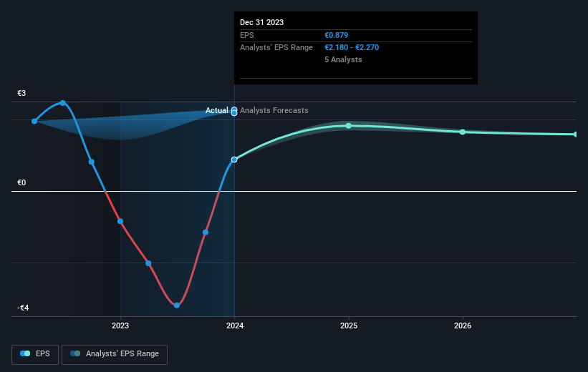
Task: Select the EPS point between 2023 and mid-2023
Action: (x=148, y=263)
